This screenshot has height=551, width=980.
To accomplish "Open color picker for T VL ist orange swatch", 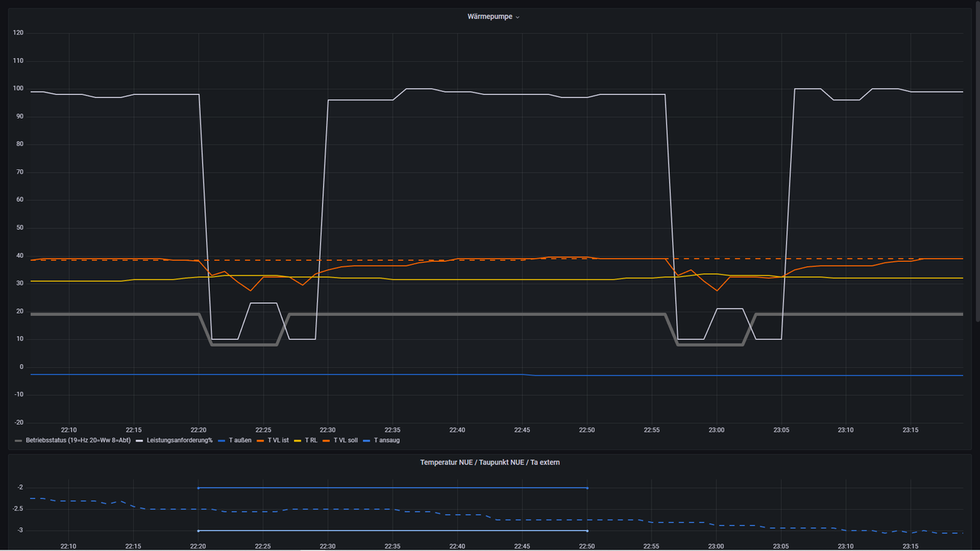I will pos(261,441).
